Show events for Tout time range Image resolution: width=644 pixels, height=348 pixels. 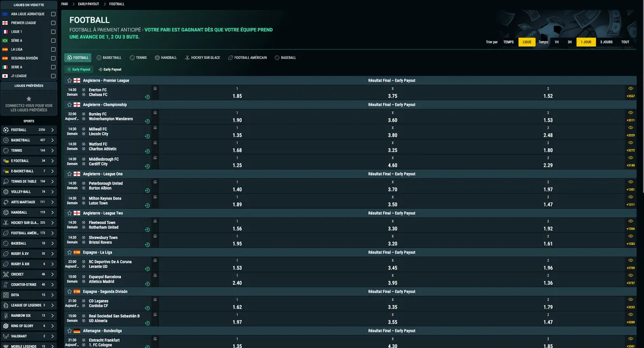coord(625,42)
